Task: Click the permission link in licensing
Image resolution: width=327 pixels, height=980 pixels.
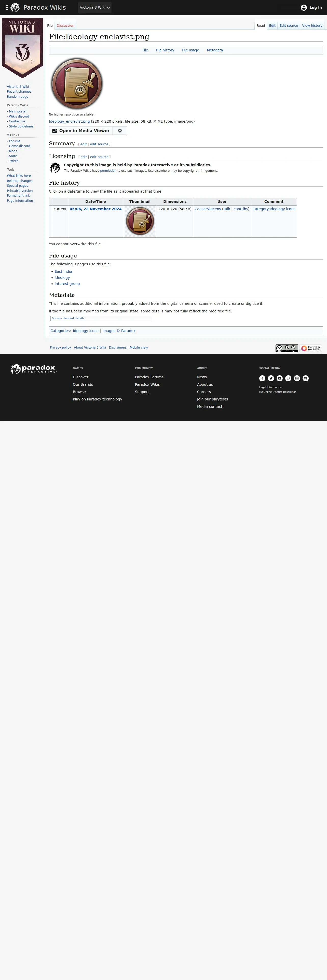Action: pyautogui.click(x=108, y=171)
